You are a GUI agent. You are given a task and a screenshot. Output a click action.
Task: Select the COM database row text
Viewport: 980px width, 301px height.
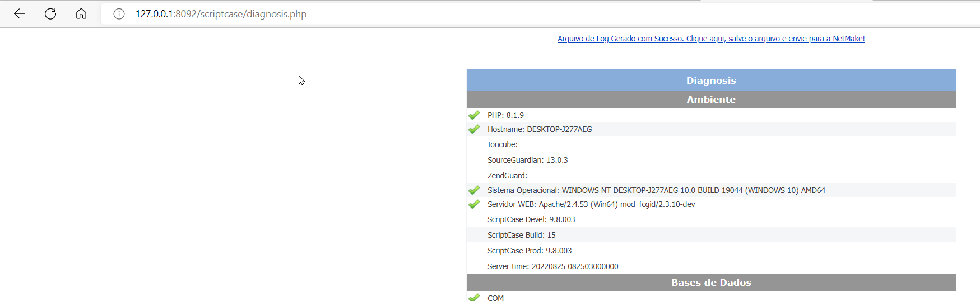(x=495, y=298)
